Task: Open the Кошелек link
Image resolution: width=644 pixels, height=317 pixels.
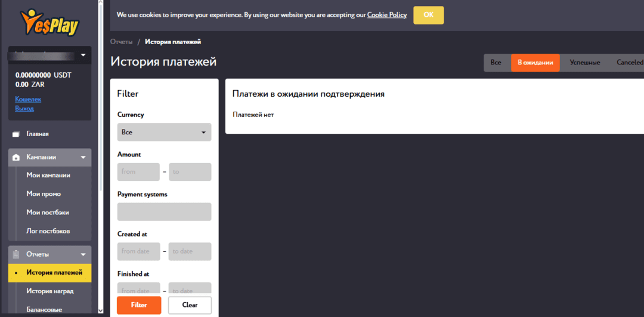Action: point(28,99)
